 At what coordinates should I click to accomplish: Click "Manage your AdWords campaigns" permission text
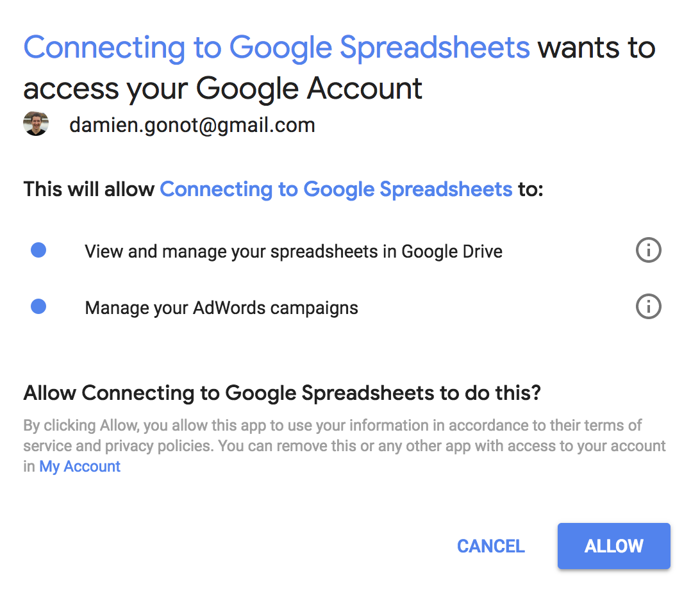click(x=221, y=308)
